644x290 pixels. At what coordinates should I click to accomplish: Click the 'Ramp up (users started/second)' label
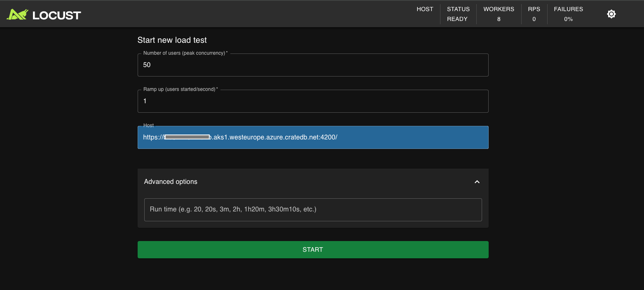point(180,90)
